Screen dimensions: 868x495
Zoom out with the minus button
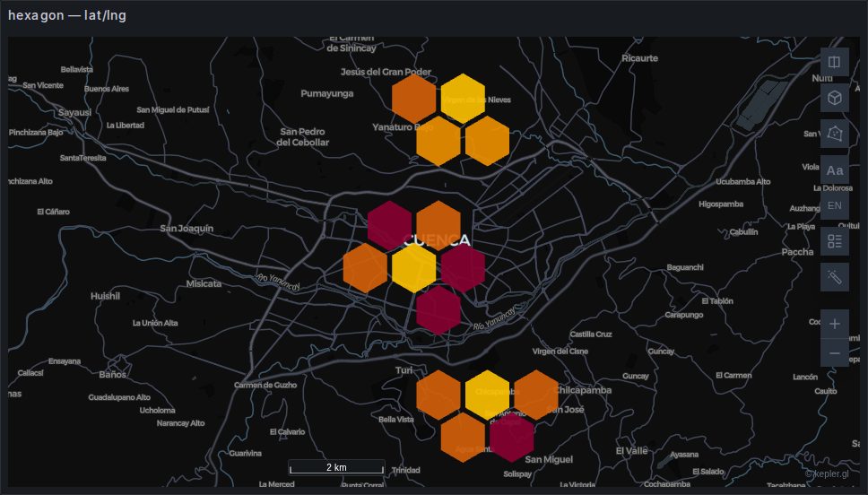pyautogui.click(x=834, y=352)
